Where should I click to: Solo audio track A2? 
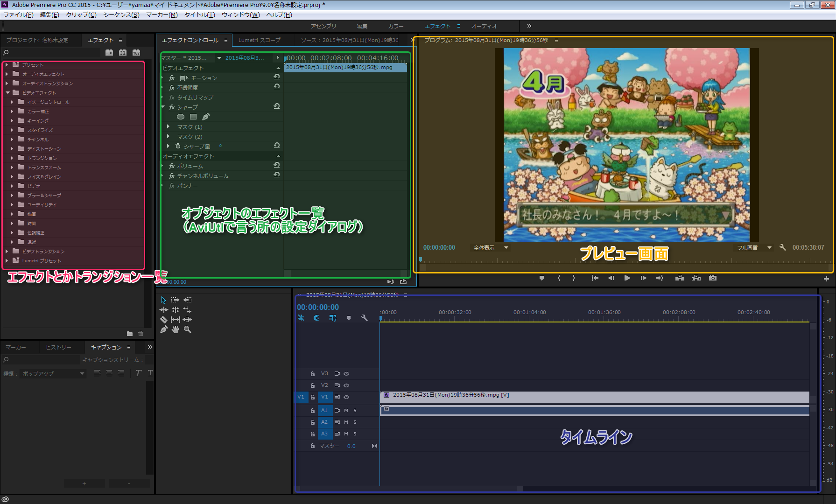pyautogui.click(x=355, y=422)
